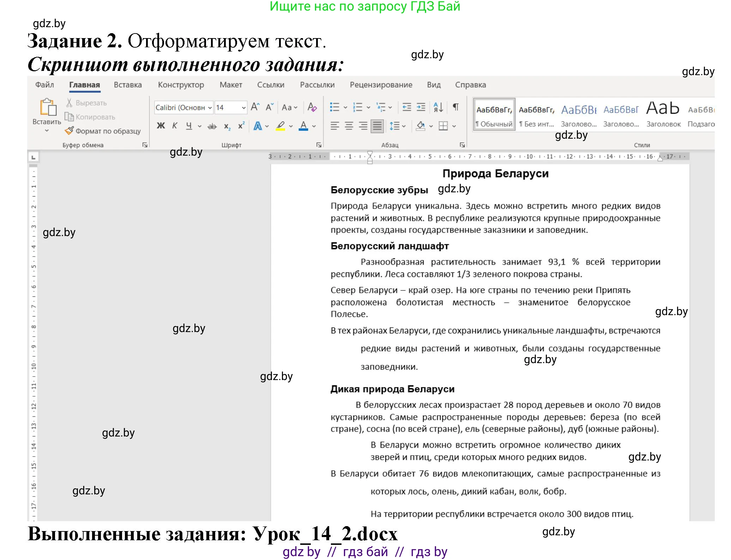The height and width of the screenshot is (560, 731).
Task: Increase paragraph indent
Action: [x=421, y=107]
